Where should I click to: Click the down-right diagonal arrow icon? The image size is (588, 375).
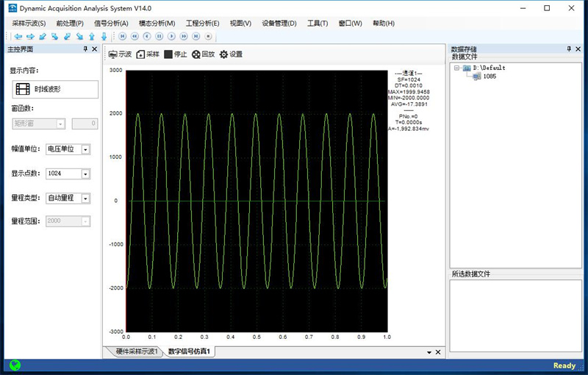(x=79, y=36)
